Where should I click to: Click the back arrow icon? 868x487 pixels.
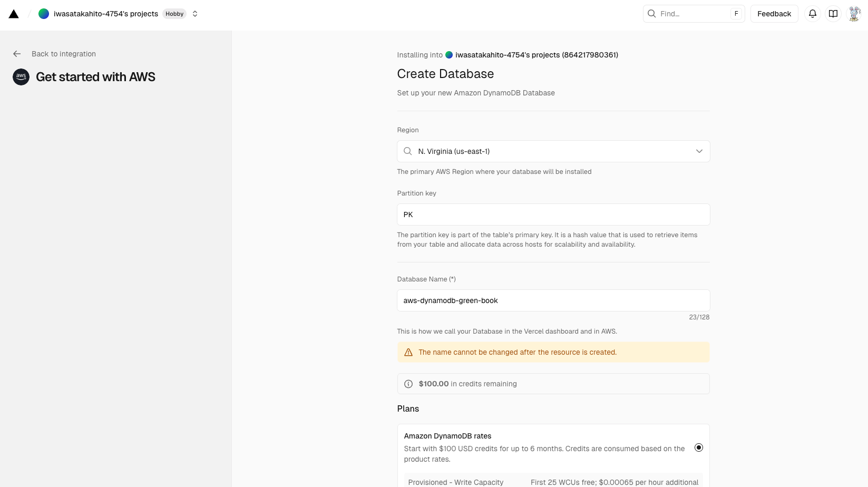tap(17, 54)
